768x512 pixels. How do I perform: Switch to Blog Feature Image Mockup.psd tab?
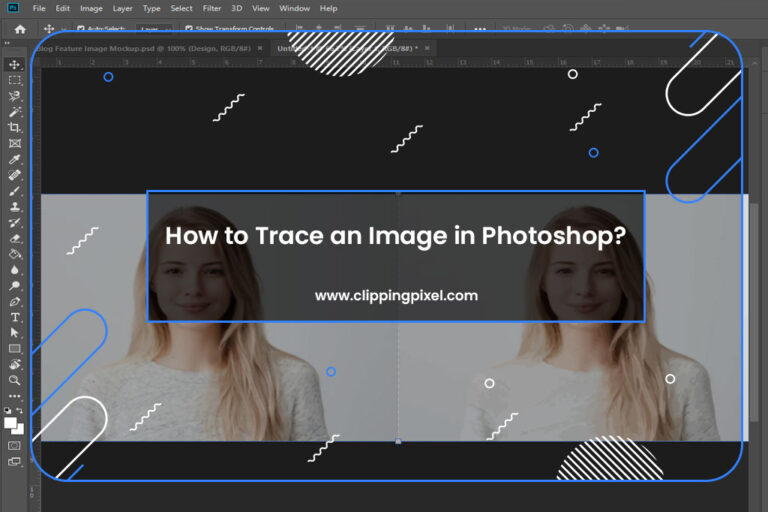tap(143, 49)
